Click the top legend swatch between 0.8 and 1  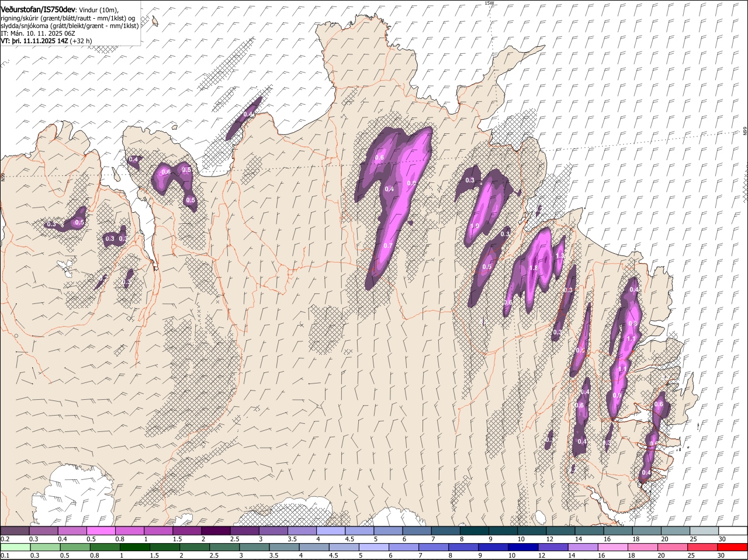(x=129, y=530)
